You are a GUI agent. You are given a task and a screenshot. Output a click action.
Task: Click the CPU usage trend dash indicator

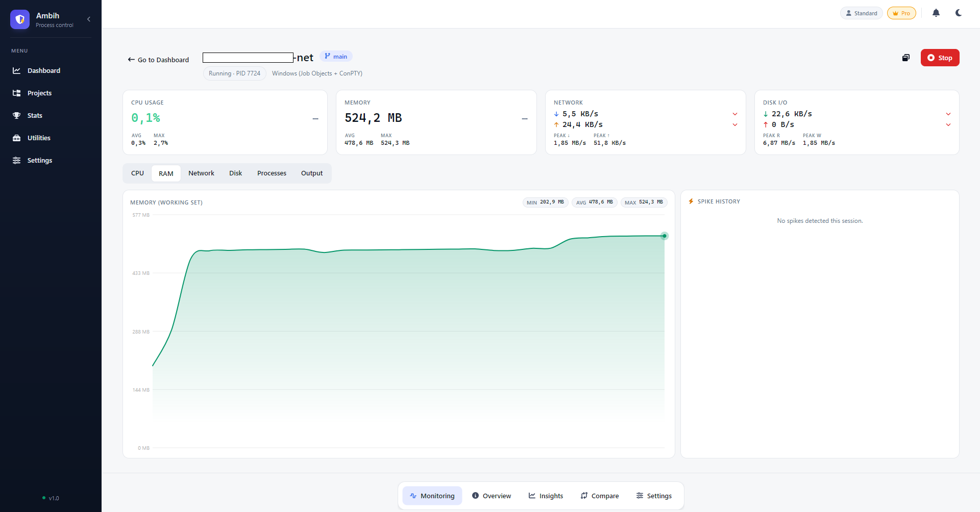[315, 119]
